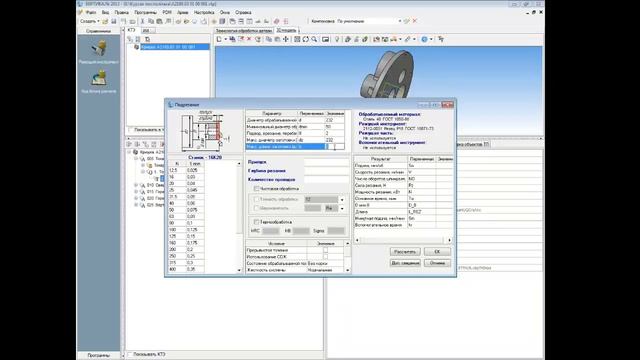640x360 pixels.
Task: Click the new document icon in 3D toolbar
Action: (x=219, y=39)
